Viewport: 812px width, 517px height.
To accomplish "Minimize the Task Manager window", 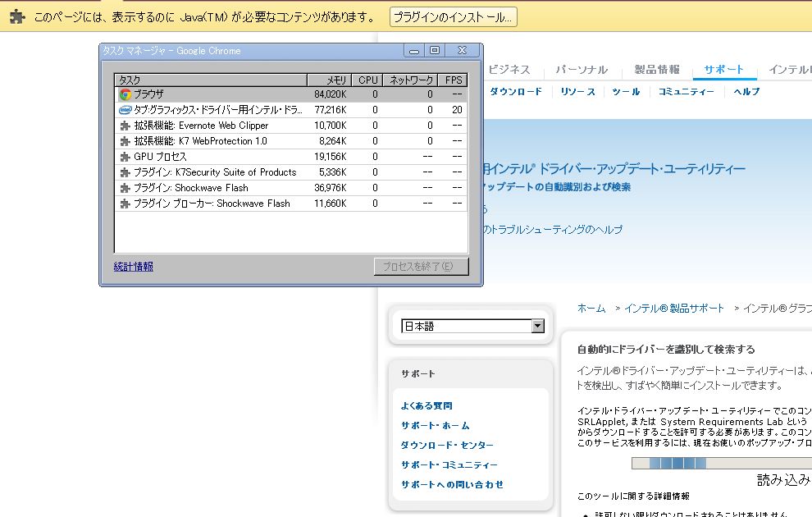I will click(413, 50).
